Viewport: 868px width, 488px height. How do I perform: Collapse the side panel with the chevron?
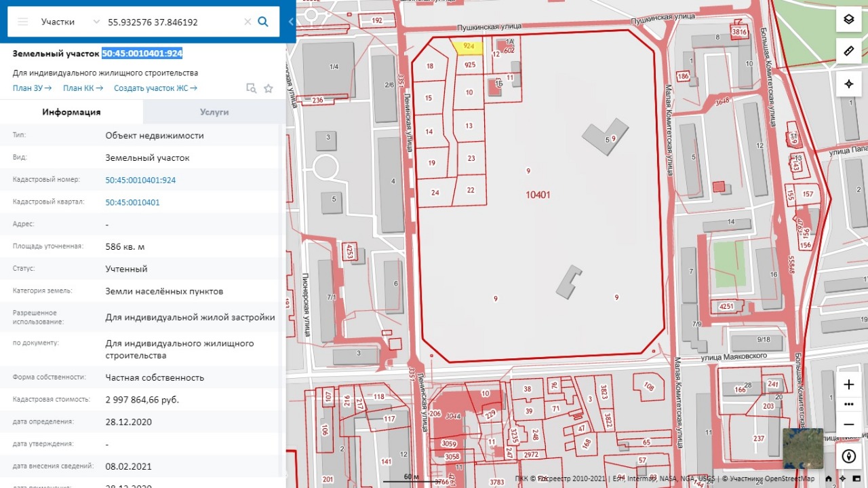pos(291,22)
